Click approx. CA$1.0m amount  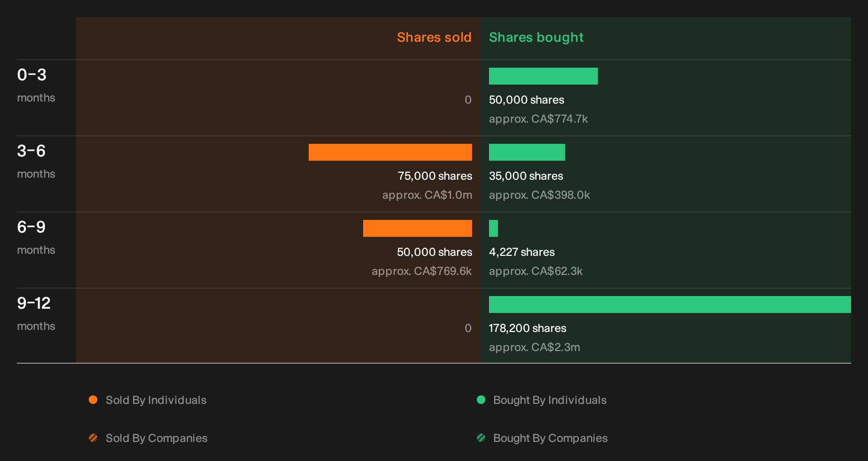[x=427, y=195]
